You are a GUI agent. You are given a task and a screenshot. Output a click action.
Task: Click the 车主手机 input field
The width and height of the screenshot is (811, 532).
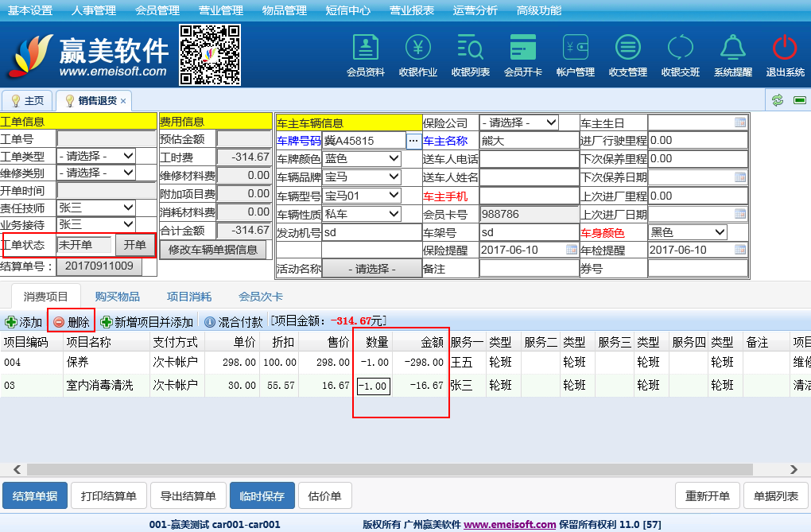pyautogui.click(x=529, y=196)
